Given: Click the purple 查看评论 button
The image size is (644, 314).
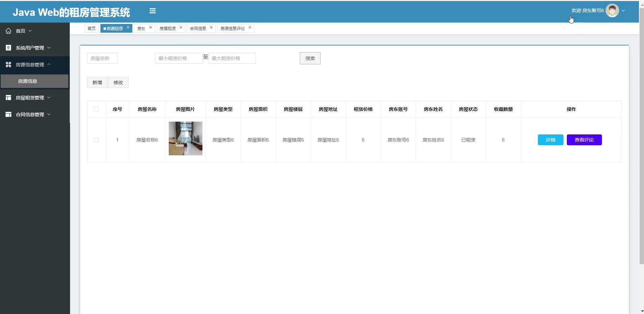Looking at the screenshot, I should [x=584, y=140].
